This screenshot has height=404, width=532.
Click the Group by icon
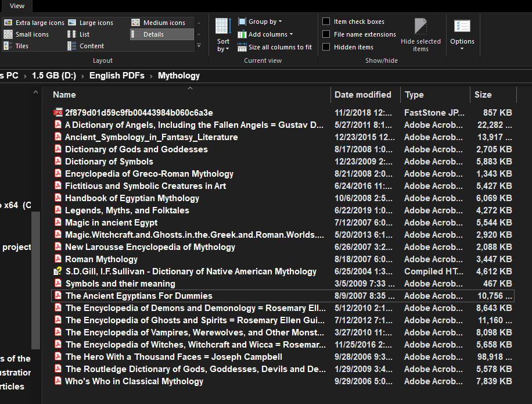(x=242, y=22)
